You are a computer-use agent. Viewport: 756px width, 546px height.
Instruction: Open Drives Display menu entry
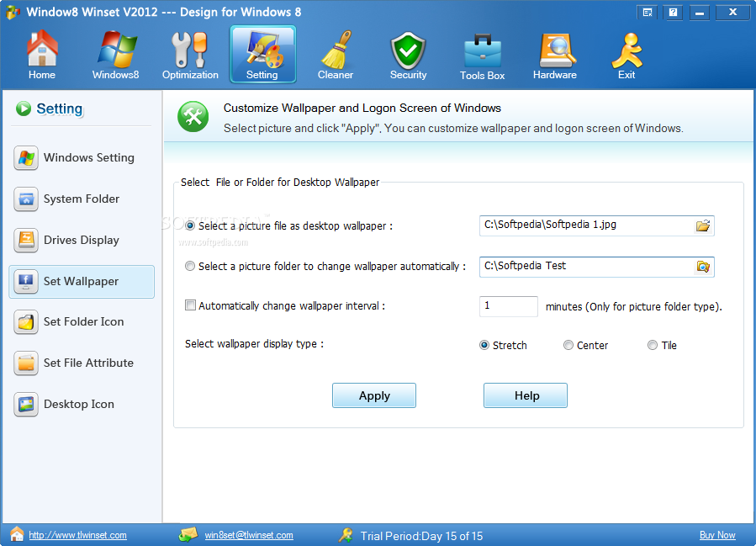[82, 241]
